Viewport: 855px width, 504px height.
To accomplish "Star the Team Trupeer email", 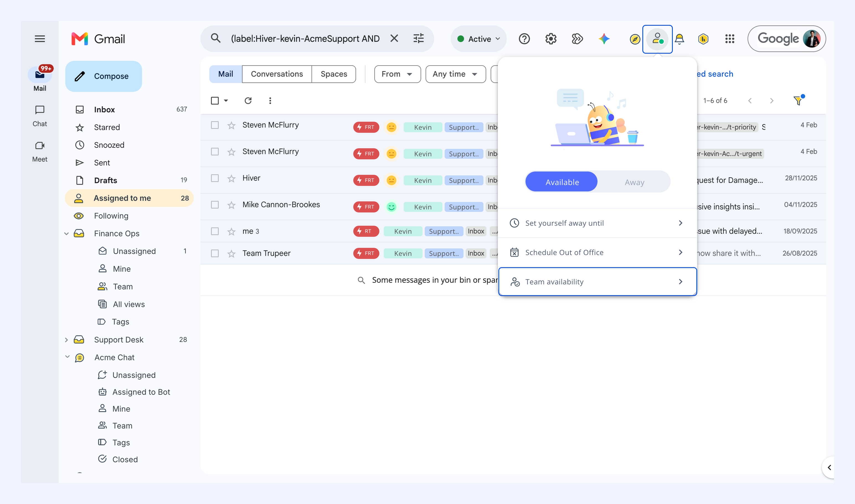I will pos(231,253).
